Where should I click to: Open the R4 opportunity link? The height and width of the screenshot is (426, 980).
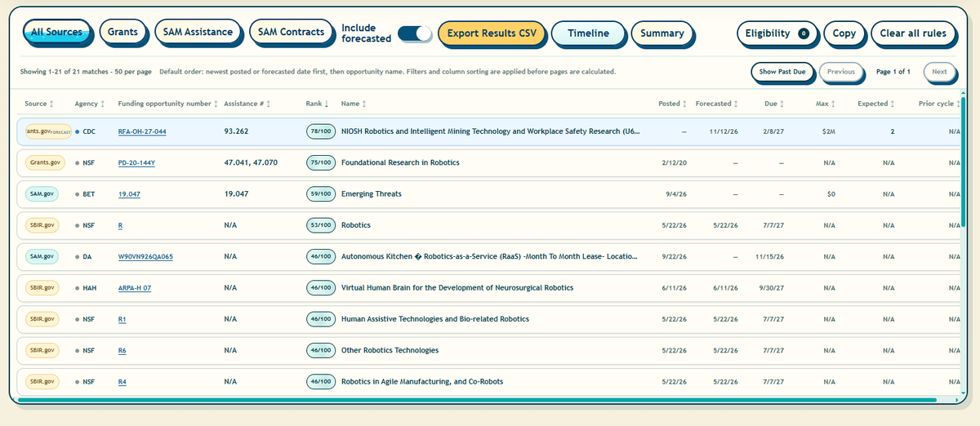122,381
